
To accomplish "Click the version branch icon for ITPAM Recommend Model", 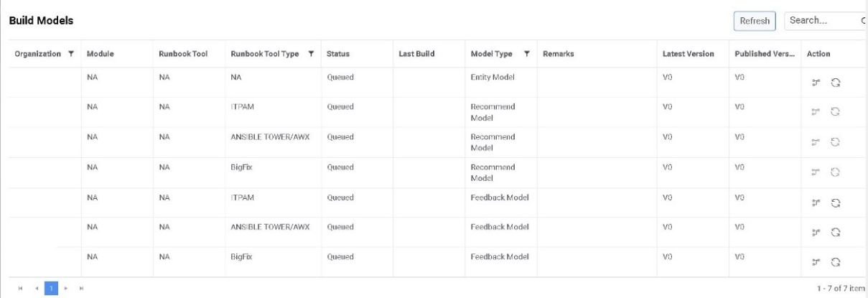I will 815,112.
